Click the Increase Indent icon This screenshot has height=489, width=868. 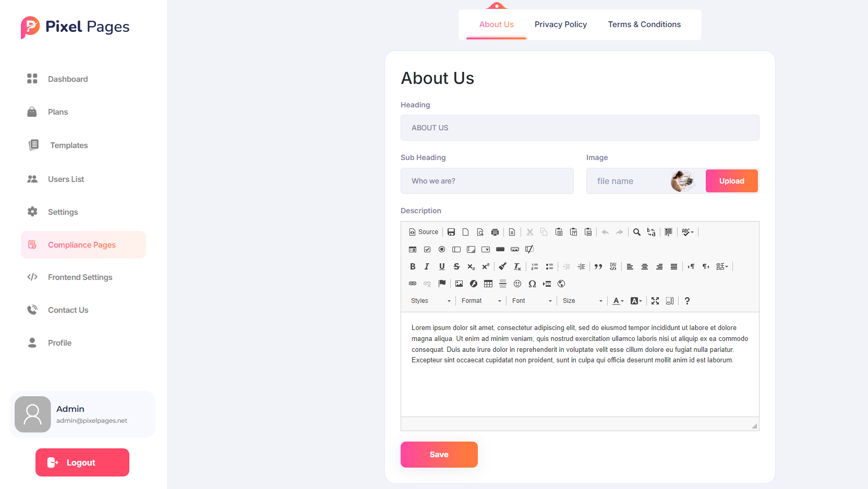tap(581, 266)
